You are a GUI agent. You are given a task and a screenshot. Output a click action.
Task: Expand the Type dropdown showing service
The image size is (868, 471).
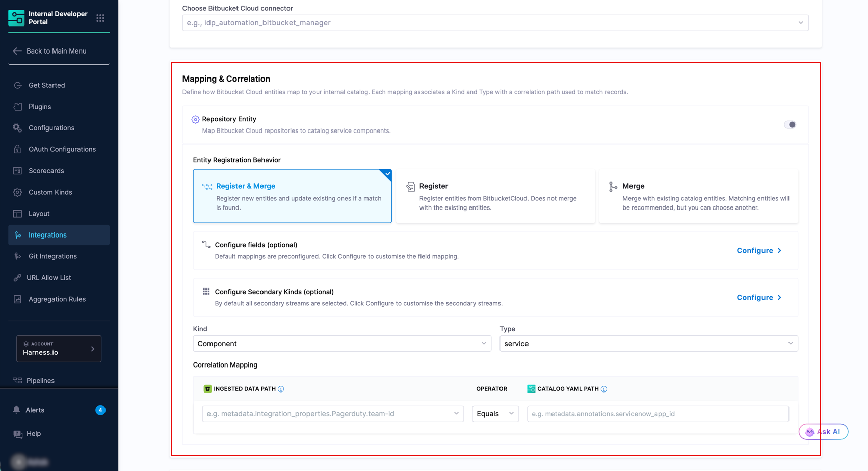coord(649,344)
